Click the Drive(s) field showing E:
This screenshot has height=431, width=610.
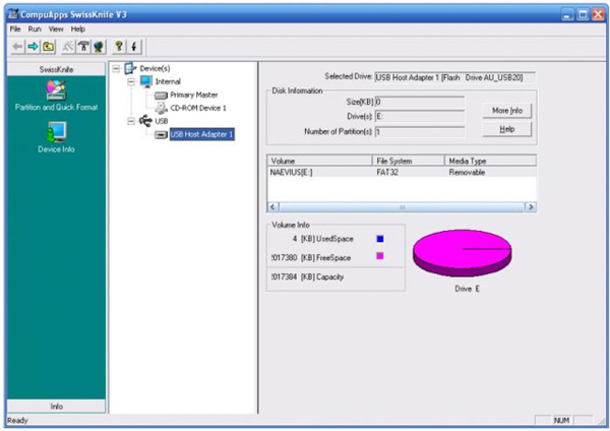coord(419,116)
